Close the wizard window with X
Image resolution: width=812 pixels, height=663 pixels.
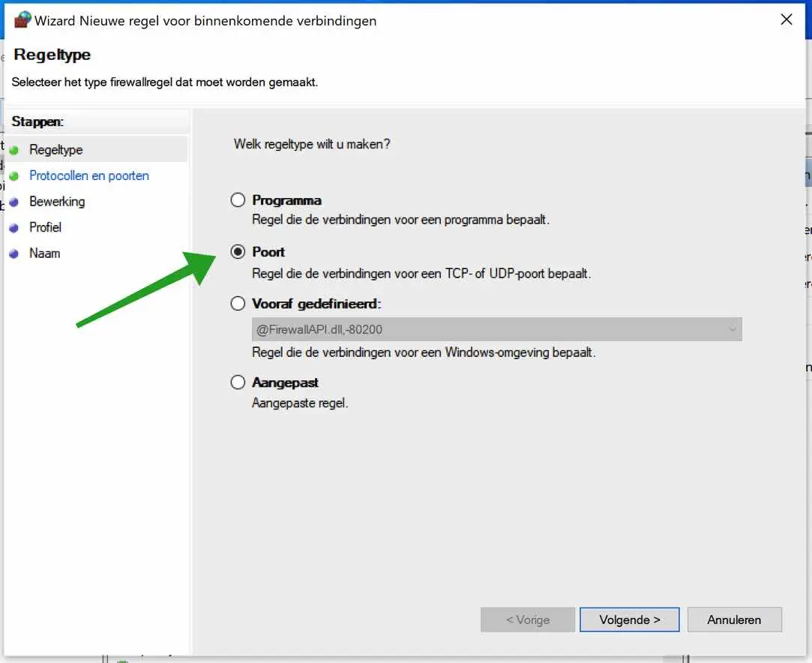786,19
